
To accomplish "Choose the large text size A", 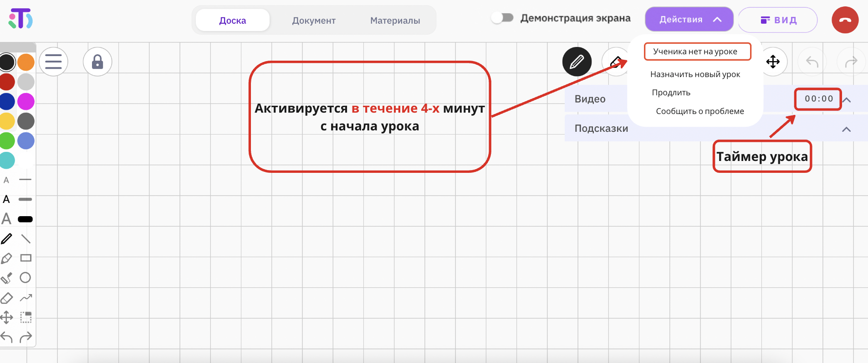I will pos(6,219).
